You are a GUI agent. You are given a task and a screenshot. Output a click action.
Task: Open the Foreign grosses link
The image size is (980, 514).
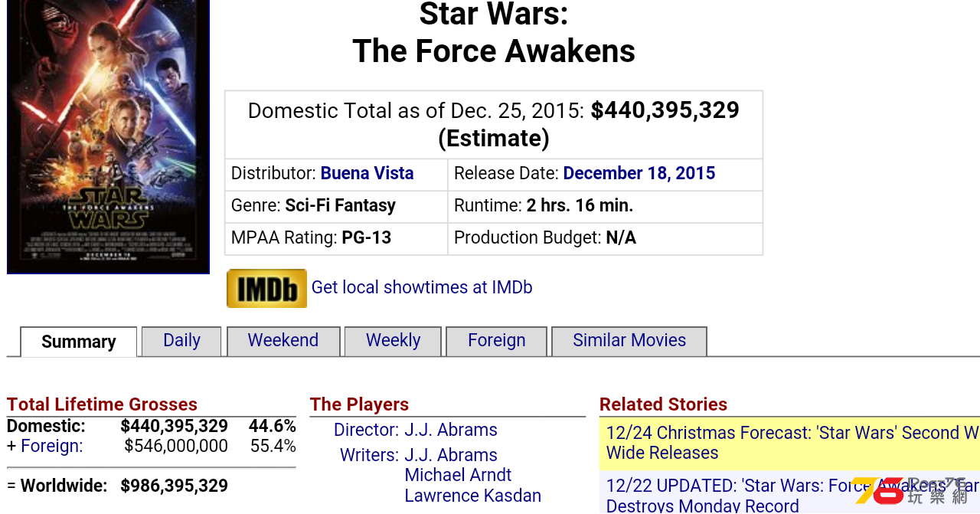tap(52, 446)
